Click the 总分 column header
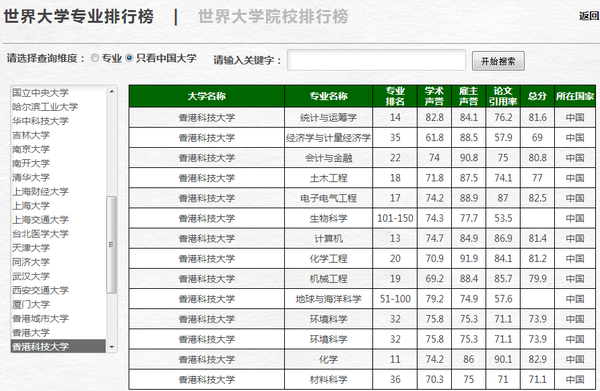The width and height of the screenshot is (600, 391). [537, 96]
